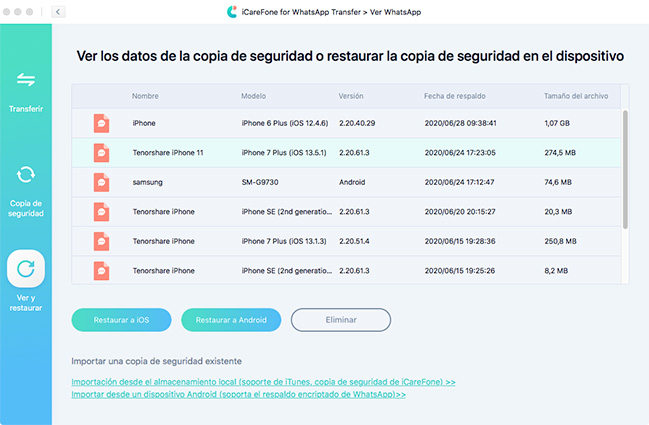The width and height of the screenshot is (649, 425).
Task: Click the iCareFone logo in the title bar
Action: tap(232, 12)
